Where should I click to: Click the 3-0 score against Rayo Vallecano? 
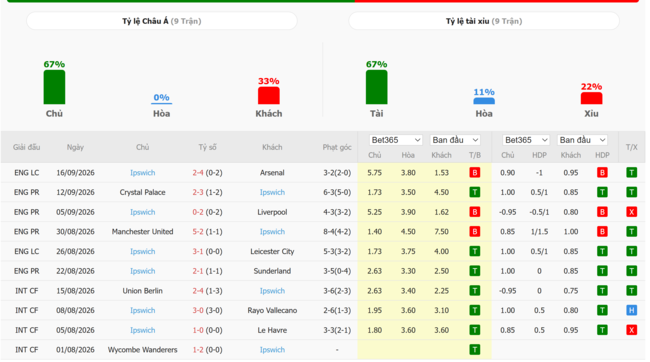click(198, 311)
